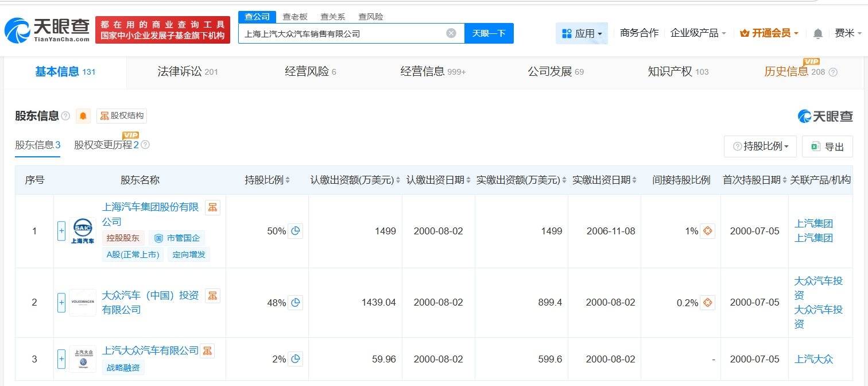Click the 商务合作 link
Image resolution: width=868 pixels, height=386 pixels.
click(x=640, y=33)
